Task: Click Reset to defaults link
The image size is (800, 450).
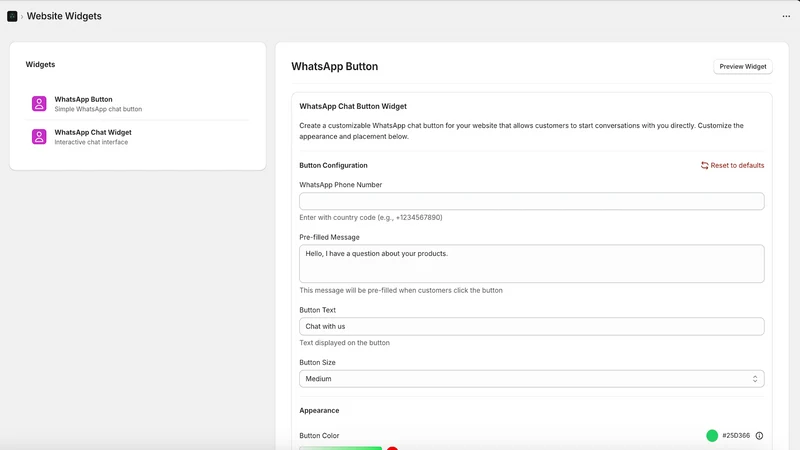Action: (x=733, y=165)
